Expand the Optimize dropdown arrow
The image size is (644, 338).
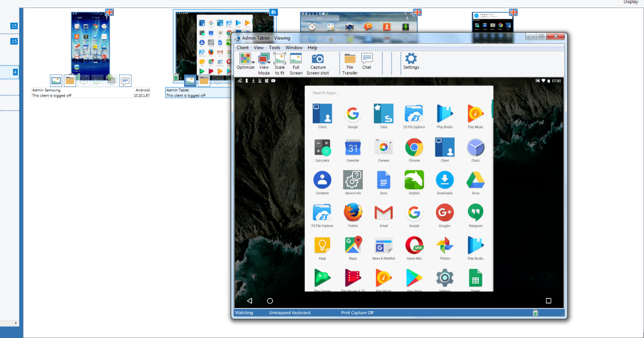click(254, 63)
